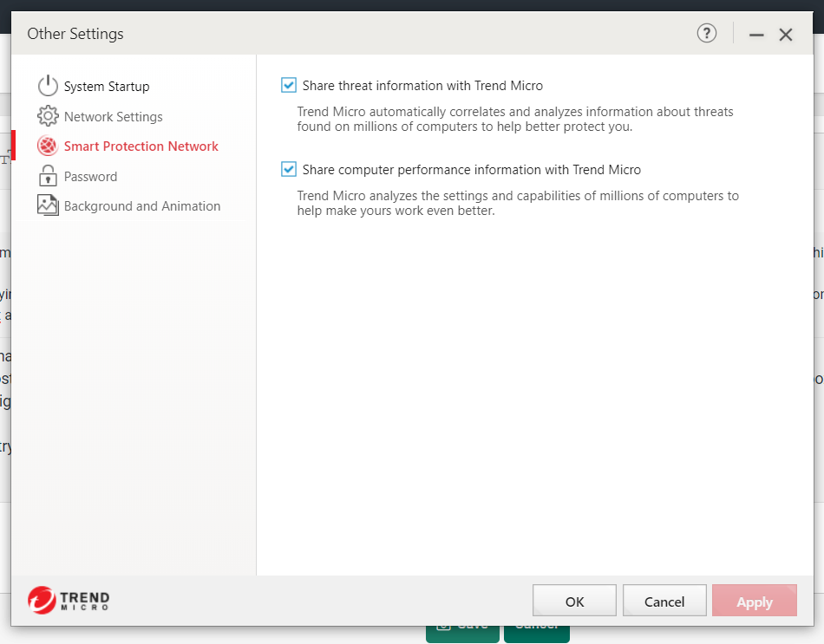Click the label 'Share computer performance information with Trend Micro'
This screenshot has width=824, height=644.
tap(471, 170)
